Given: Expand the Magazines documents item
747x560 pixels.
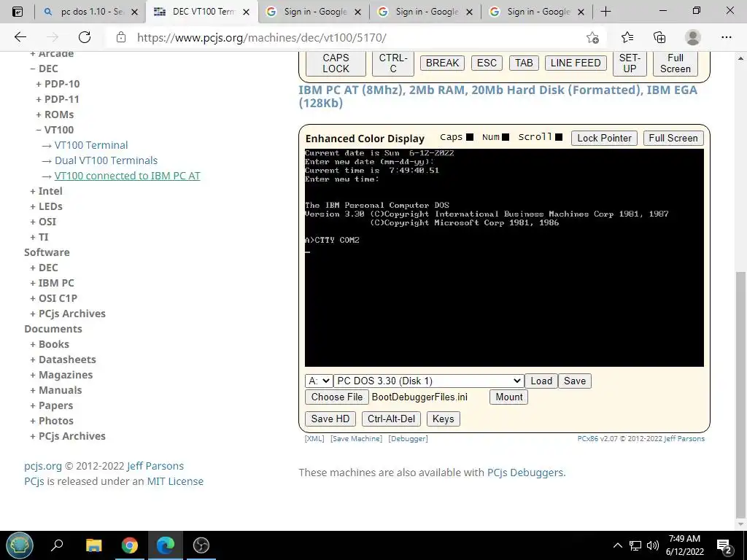Looking at the screenshot, I should 61,375.
